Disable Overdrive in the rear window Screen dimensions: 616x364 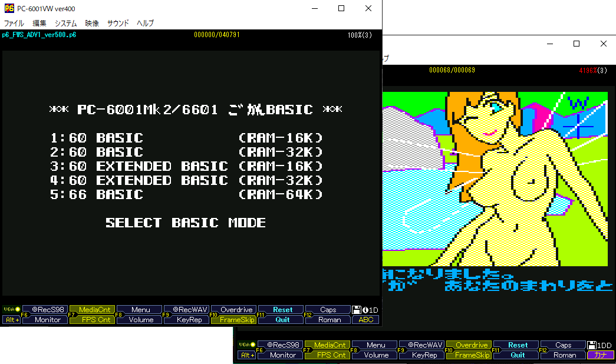tap(469, 345)
